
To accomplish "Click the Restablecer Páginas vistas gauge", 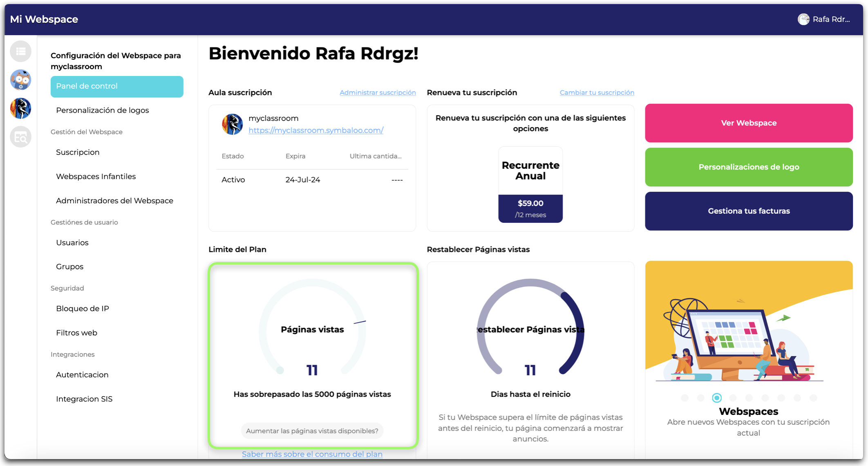I will (x=530, y=327).
